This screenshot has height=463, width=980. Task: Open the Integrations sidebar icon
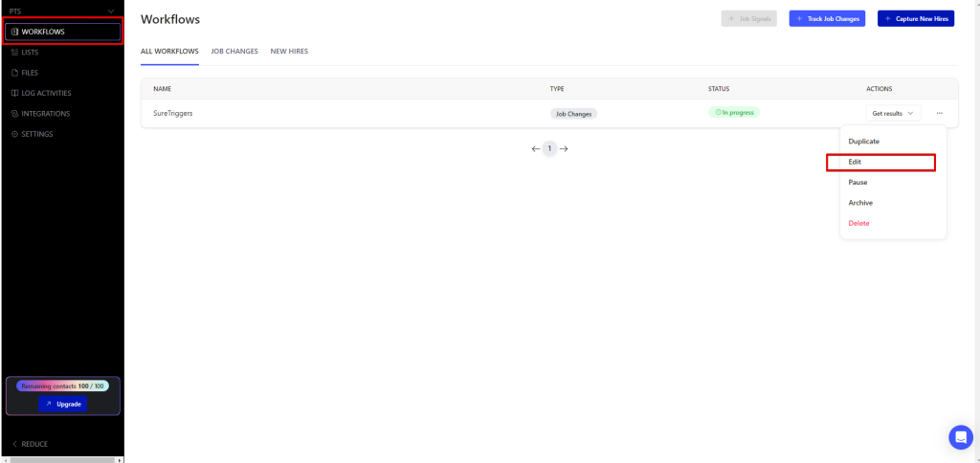tap(14, 114)
